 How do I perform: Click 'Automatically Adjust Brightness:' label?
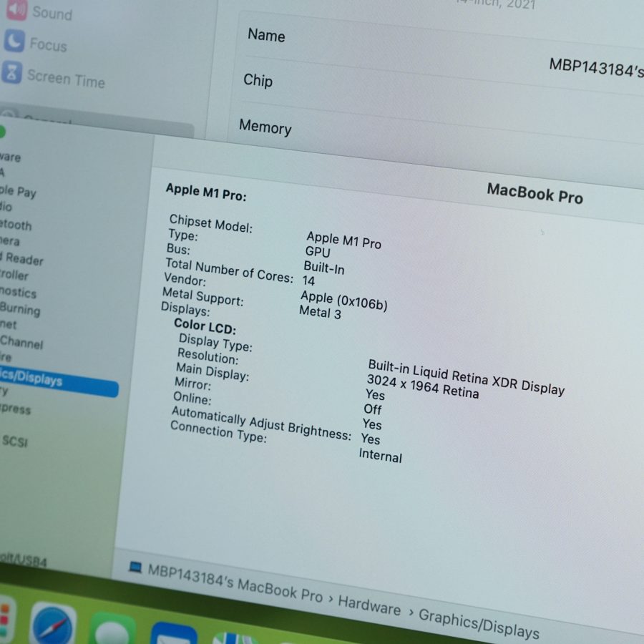pos(261,424)
